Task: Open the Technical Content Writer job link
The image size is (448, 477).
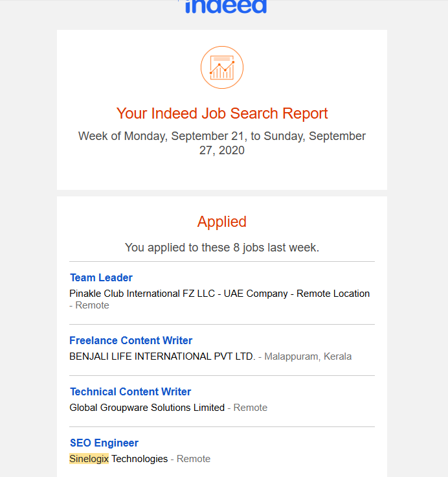Action: (130, 391)
